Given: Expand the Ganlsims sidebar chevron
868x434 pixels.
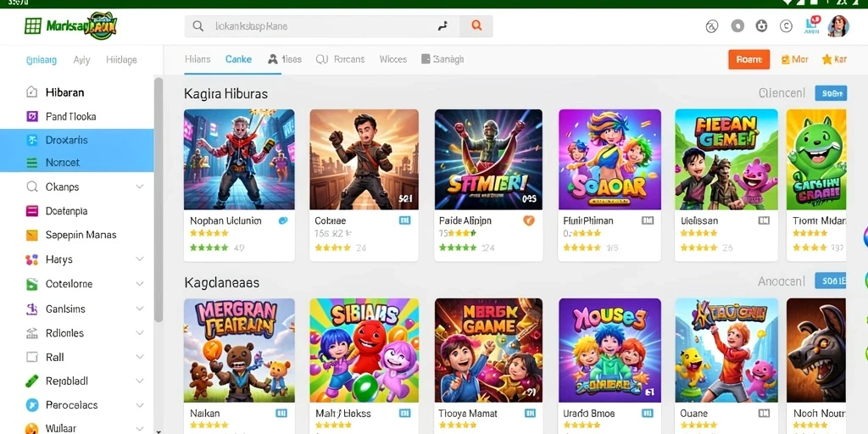Looking at the screenshot, I should coord(140,309).
